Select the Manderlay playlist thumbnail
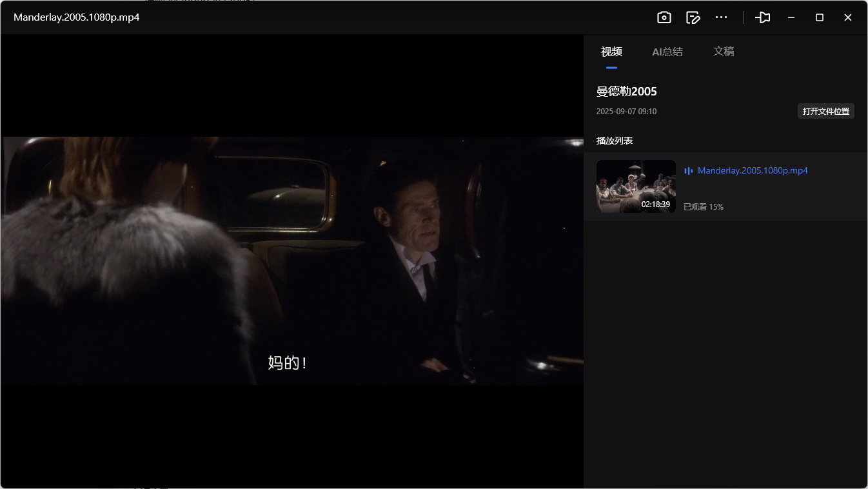The height and width of the screenshot is (489, 868). pos(636,186)
